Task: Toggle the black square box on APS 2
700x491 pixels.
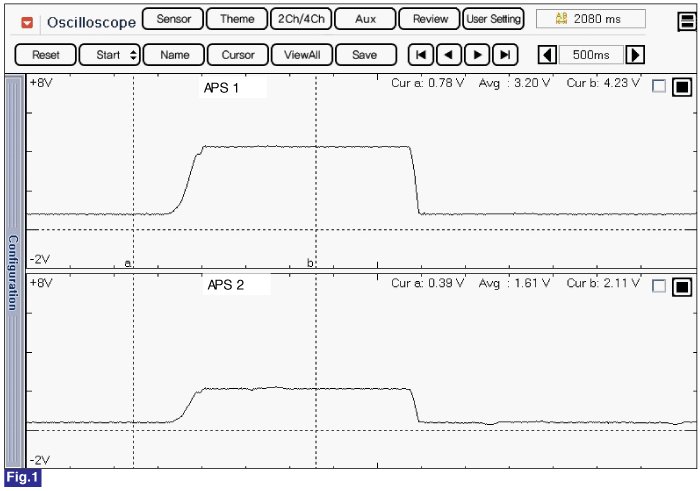Action: (x=681, y=287)
